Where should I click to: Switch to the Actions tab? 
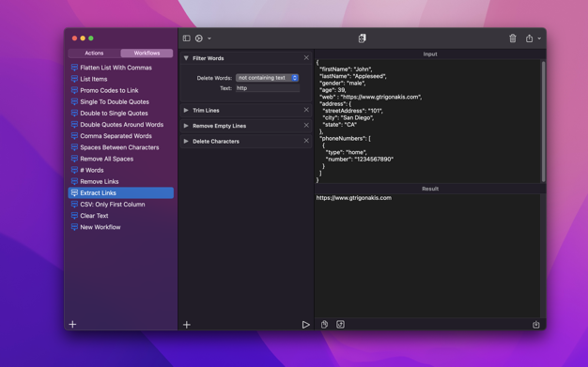[x=94, y=54]
